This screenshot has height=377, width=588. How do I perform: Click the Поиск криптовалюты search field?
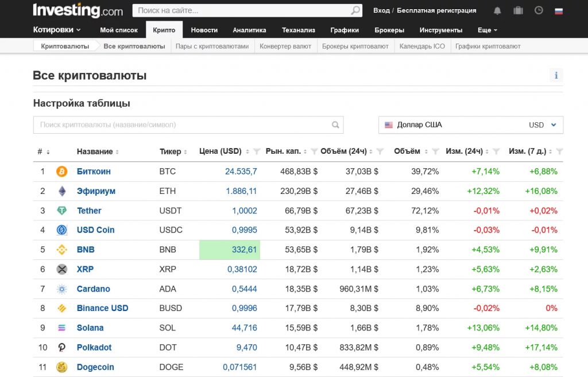pos(184,125)
